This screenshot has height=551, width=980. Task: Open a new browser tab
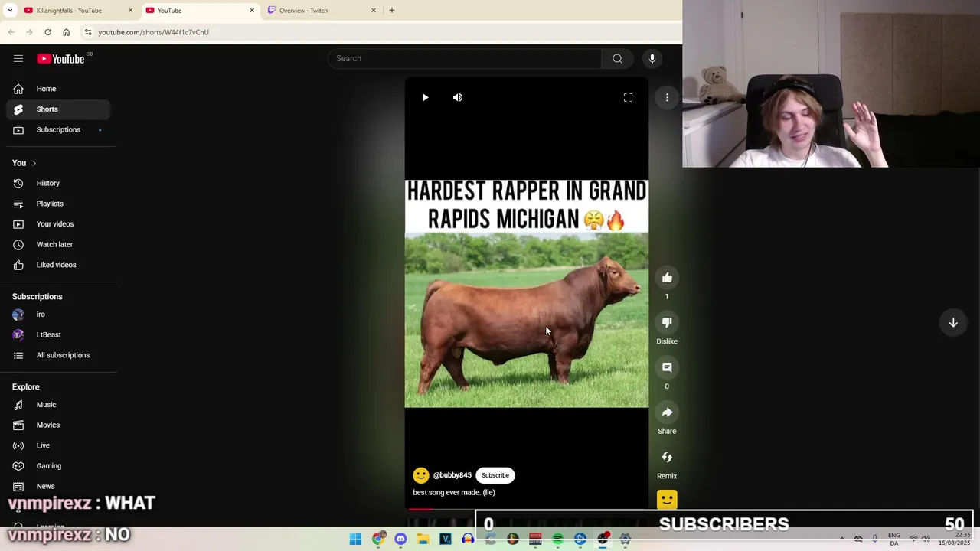point(392,11)
